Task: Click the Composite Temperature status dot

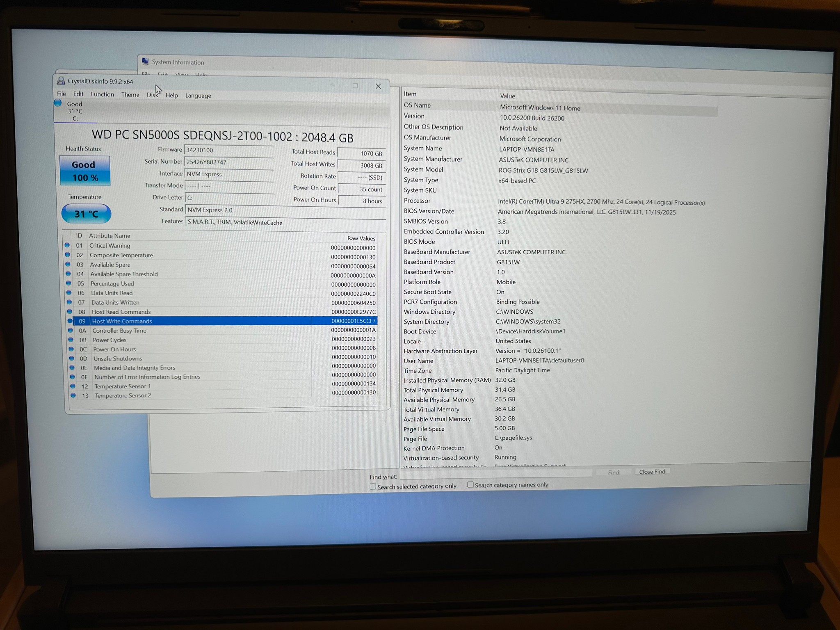Action: click(67, 255)
